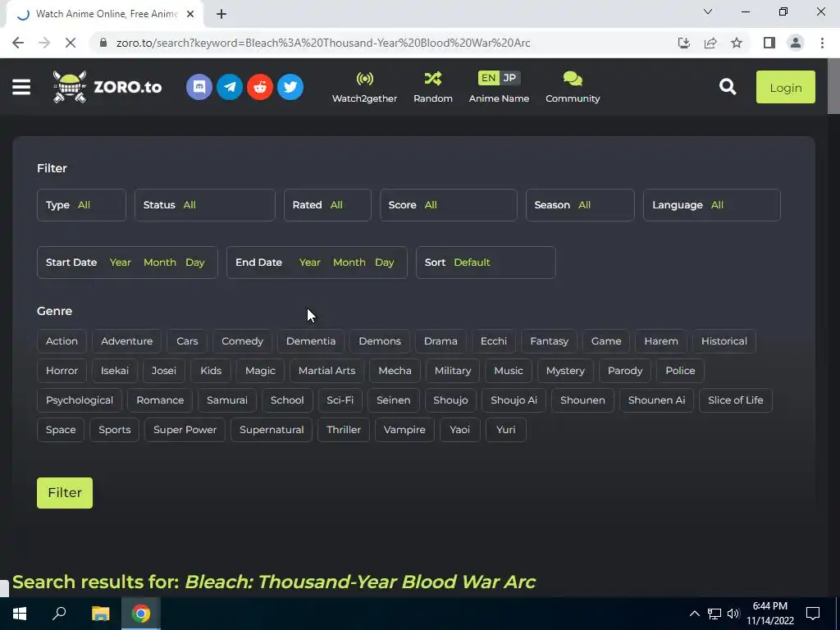Choose the Start Date Year

coord(120,262)
